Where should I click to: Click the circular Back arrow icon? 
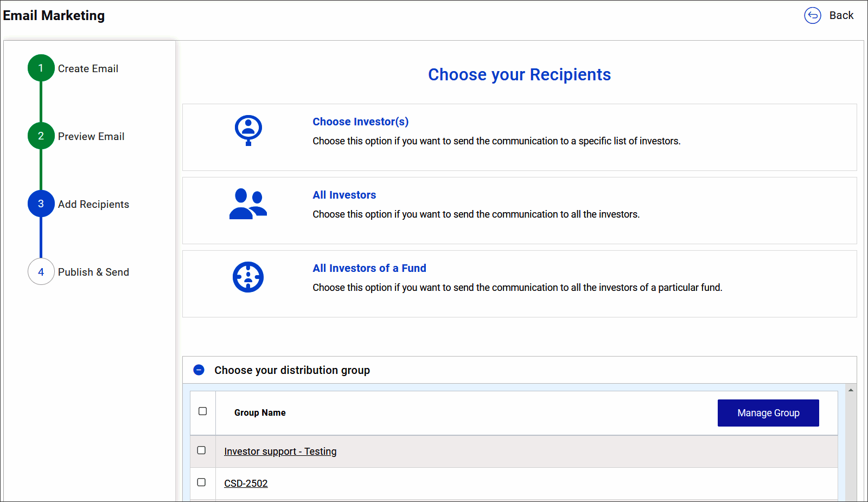point(812,16)
